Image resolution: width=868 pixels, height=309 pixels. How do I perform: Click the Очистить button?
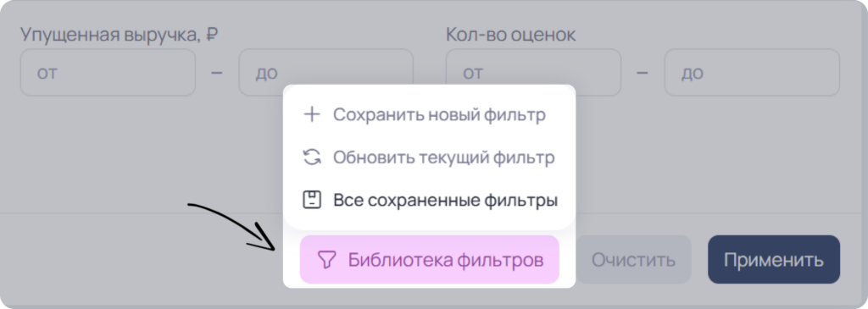click(x=633, y=260)
